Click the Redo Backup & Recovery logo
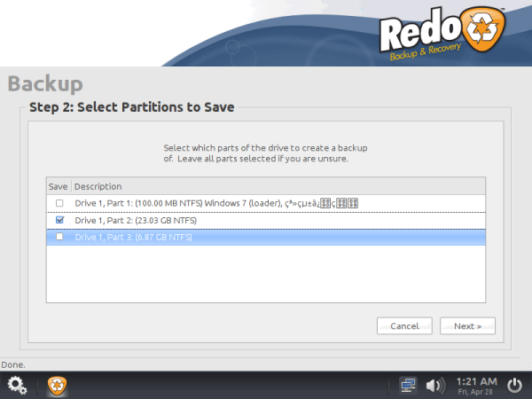 442,34
